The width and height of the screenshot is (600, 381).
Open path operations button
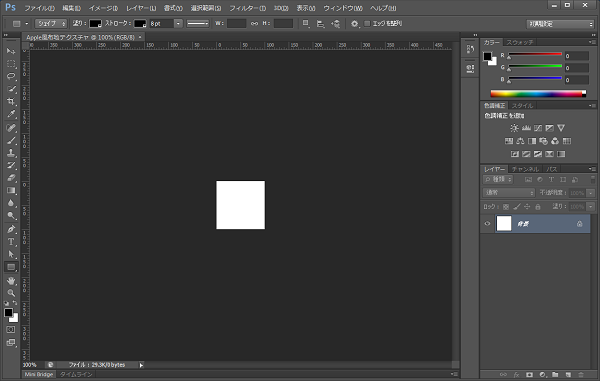pos(306,24)
